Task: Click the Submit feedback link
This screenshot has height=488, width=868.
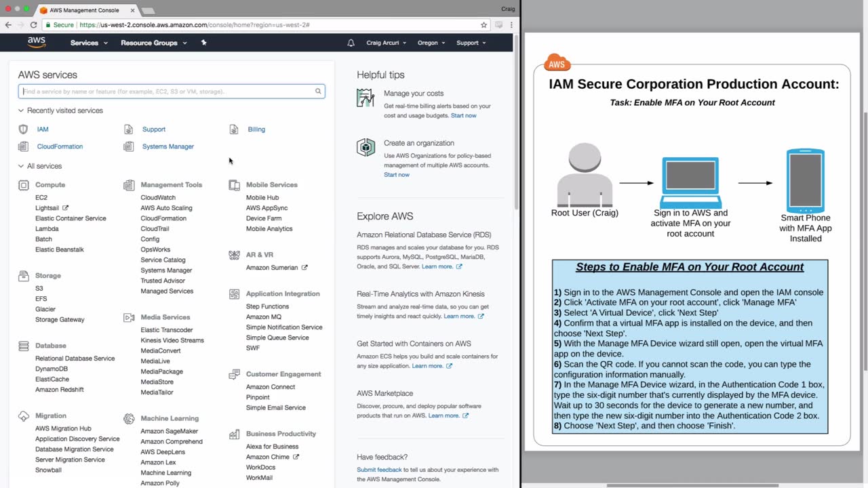Action: (x=380, y=470)
